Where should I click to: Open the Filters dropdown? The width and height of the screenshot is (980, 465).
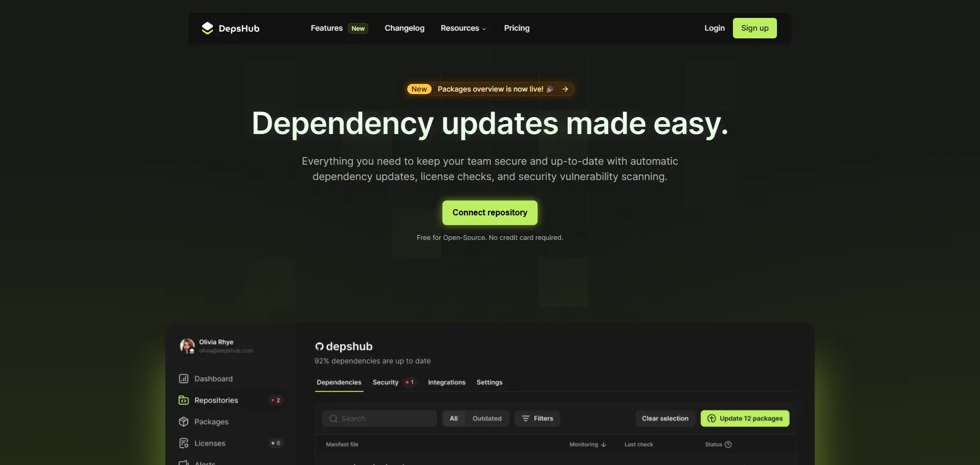pos(537,418)
